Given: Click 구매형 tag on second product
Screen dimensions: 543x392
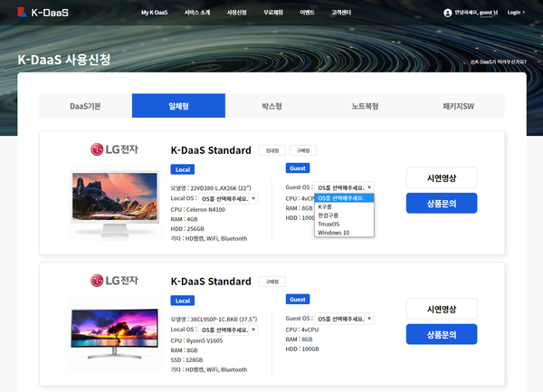Looking at the screenshot, I should [x=272, y=282].
